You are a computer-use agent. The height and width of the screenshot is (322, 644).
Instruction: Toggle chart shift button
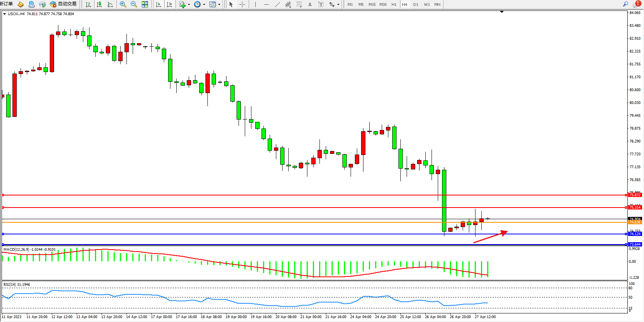(169, 4)
